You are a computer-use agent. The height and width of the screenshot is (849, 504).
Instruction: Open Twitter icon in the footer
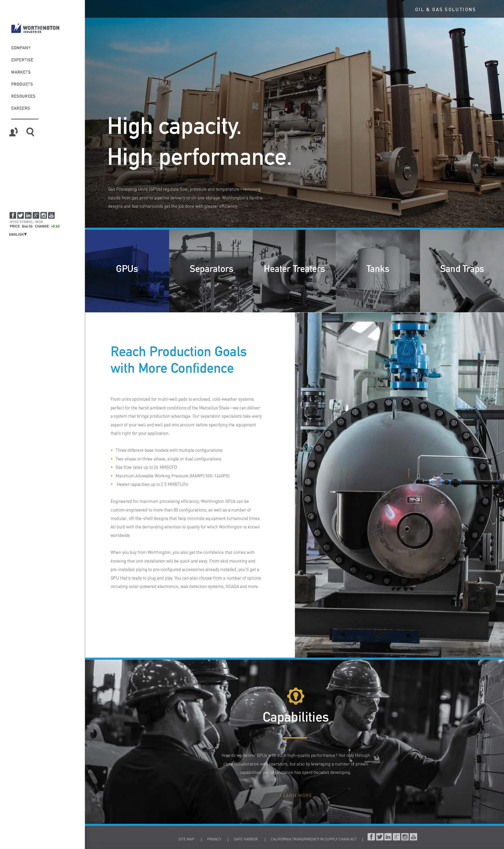click(380, 837)
